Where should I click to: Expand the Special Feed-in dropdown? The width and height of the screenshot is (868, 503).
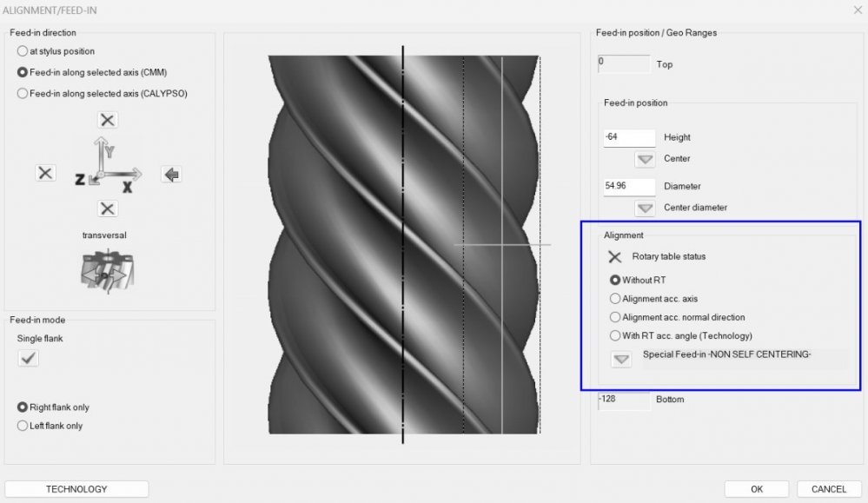click(620, 360)
